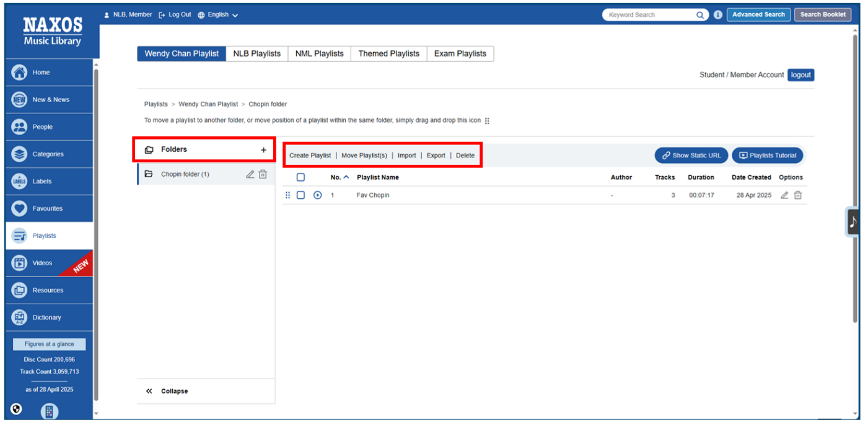Image resolution: width=868 pixels, height=427 pixels.
Task: Open the Playlists Tutorial button
Action: point(768,156)
